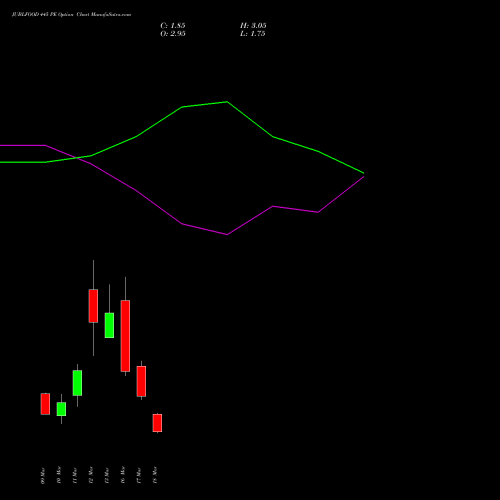Image resolution: width=500 pixels, height=500 pixels.
Task: Select the '11 Mar' axis label
Action: click(75, 475)
